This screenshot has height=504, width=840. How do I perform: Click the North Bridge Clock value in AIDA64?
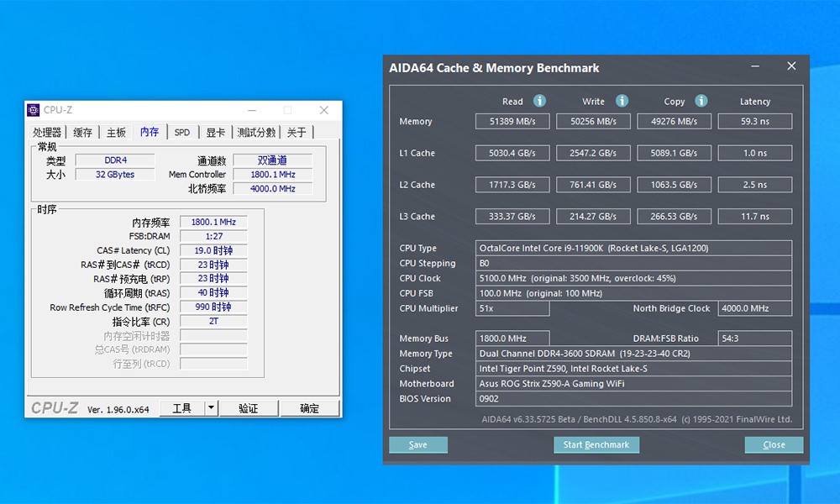pos(755,308)
